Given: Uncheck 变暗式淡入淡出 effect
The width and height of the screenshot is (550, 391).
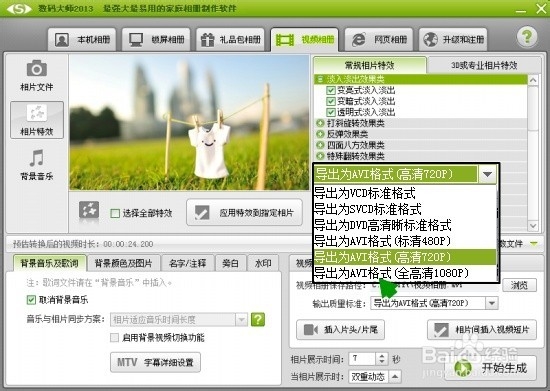Looking at the screenshot, I should click(330, 101).
